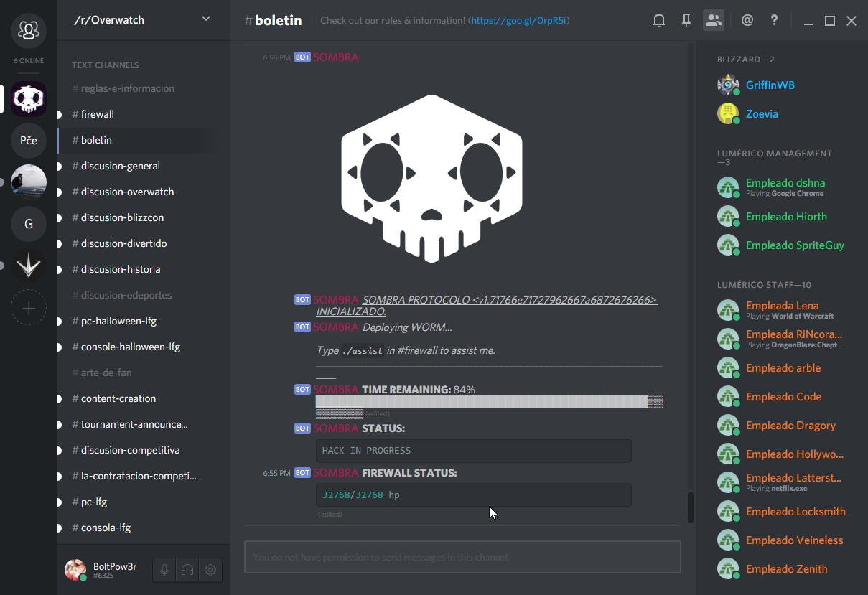Toggle channel notifications with the bell icon

[658, 19]
